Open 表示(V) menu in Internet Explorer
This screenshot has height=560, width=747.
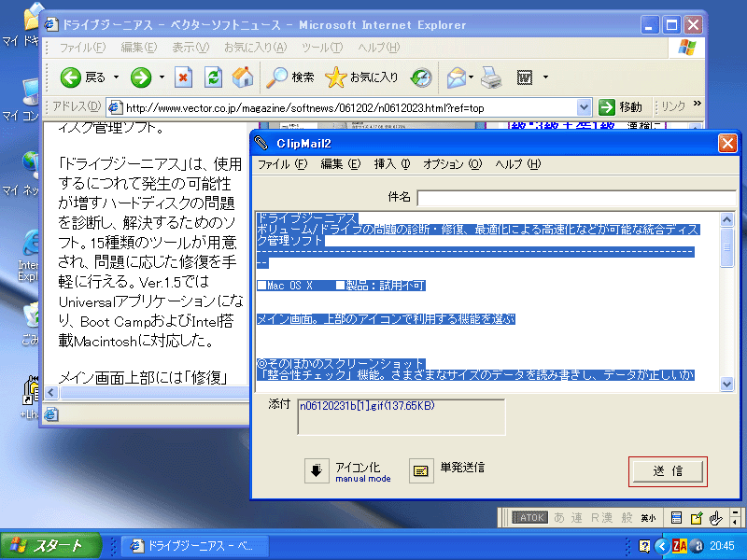pos(190,48)
